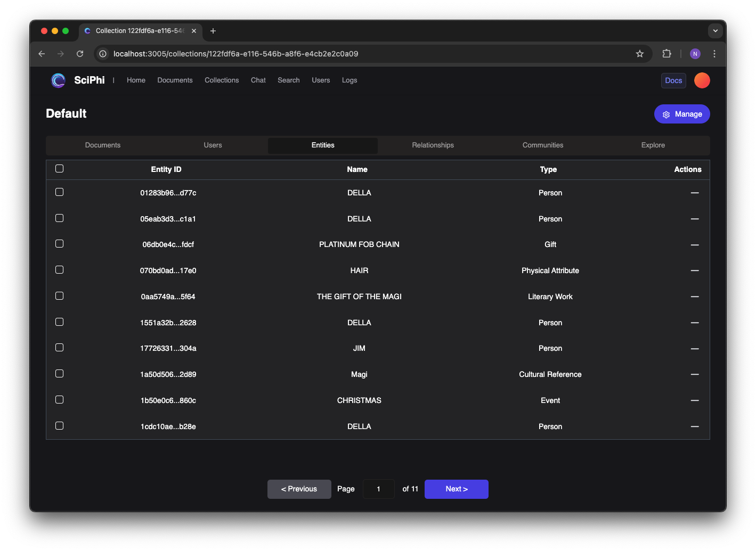
Task: Open Chat in the navbar
Action: [x=258, y=80]
